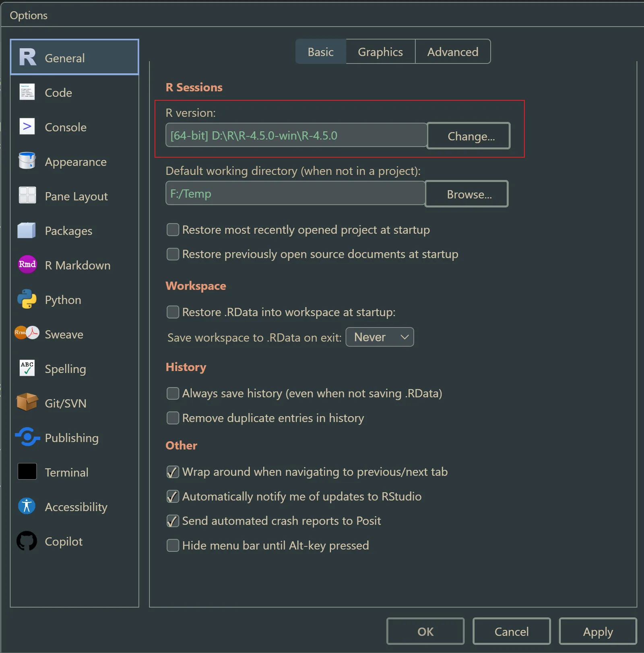Viewport: 644px width, 653px height.
Task: Click Browse... for default working directory
Action: [467, 194]
